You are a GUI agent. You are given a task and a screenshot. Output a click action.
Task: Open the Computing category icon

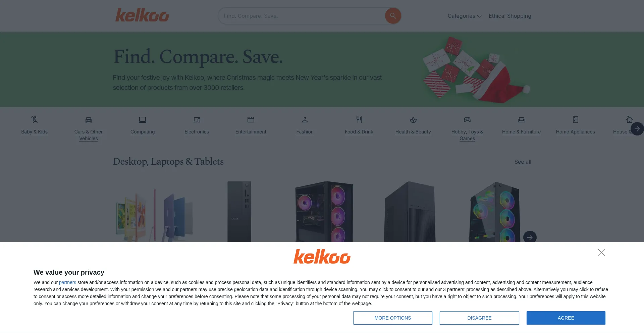pos(142,120)
